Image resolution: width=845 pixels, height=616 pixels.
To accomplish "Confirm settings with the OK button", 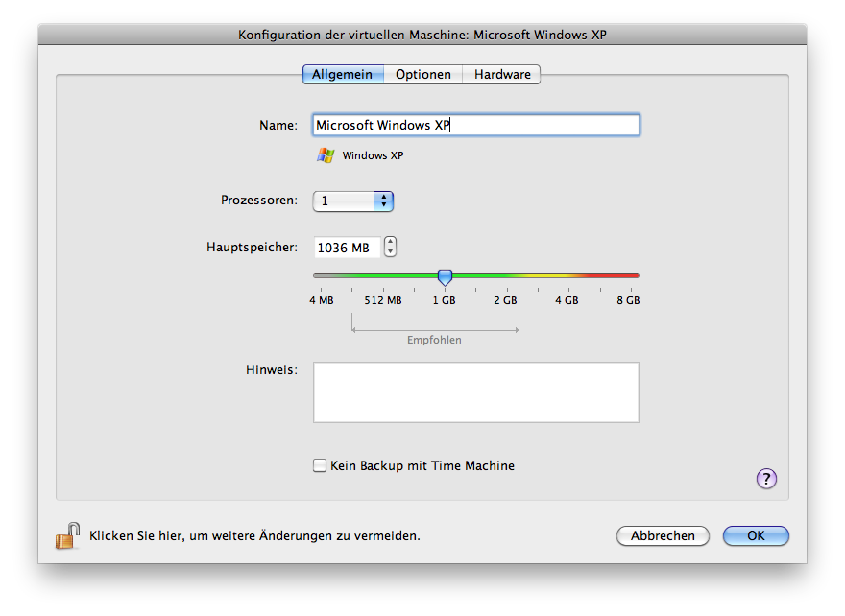I will 755,535.
